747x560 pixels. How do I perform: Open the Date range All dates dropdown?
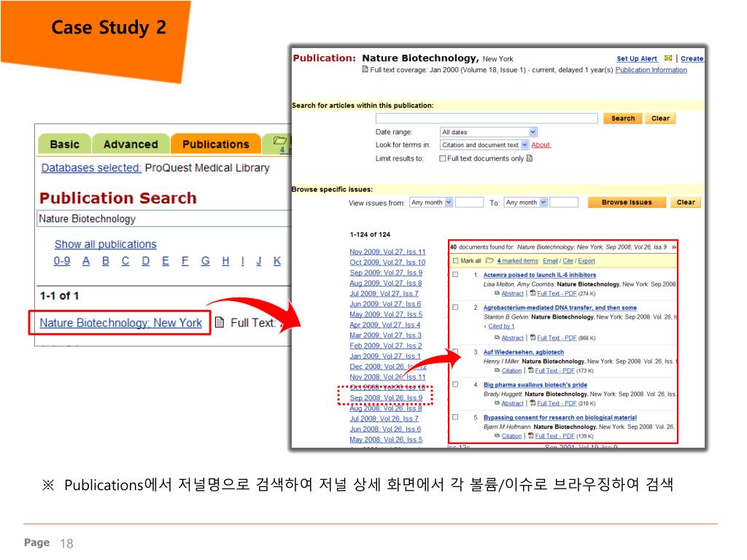[x=488, y=132]
